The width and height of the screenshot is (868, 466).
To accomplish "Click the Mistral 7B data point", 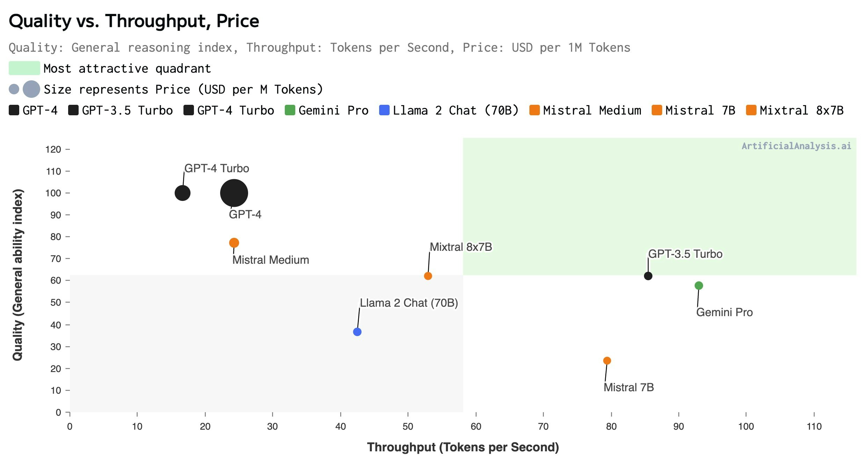I will click(607, 361).
